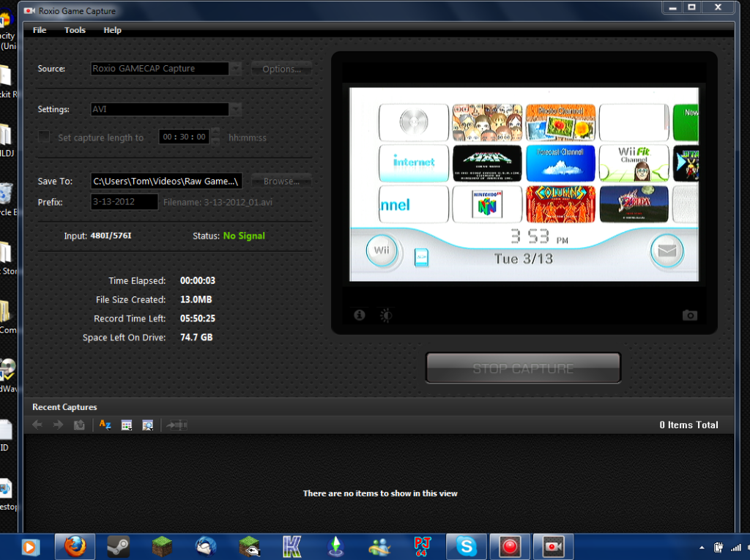Screen dimensions: 750x560
Task: Open the magnifier preview dropdown icon
Action: [x=148, y=425]
